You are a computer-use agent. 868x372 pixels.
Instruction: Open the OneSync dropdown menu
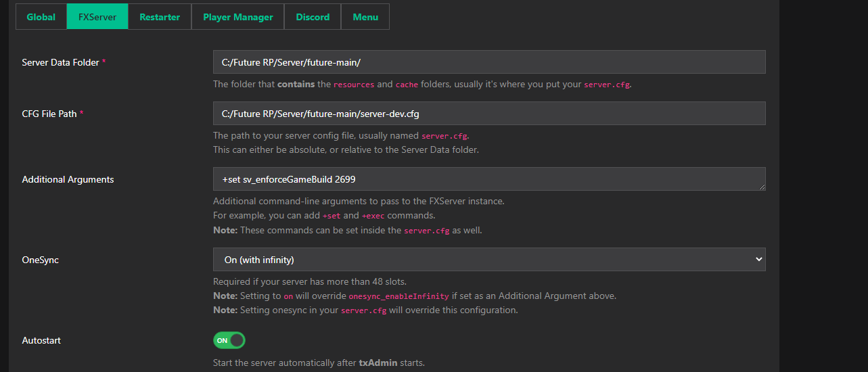(488, 260)
